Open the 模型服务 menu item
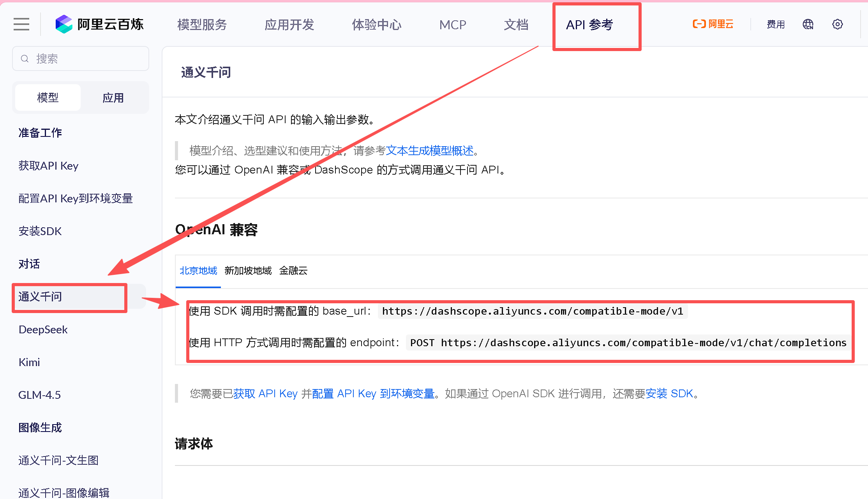Screen dimensions: 868x499 (202, 25)
